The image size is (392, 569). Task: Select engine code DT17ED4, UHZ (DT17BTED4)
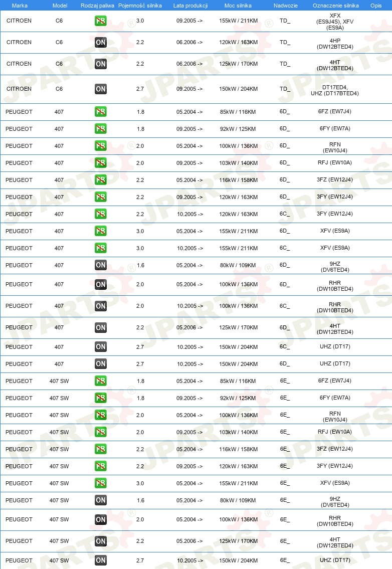click(335, 90)
